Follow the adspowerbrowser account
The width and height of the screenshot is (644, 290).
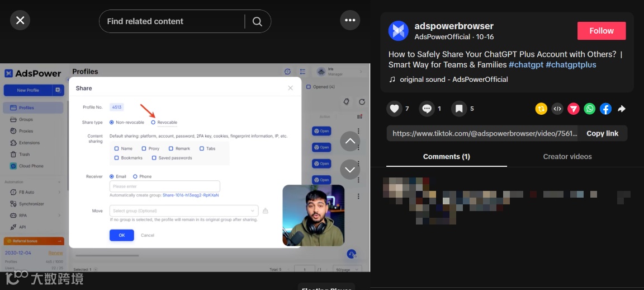(x=602, y=31)
